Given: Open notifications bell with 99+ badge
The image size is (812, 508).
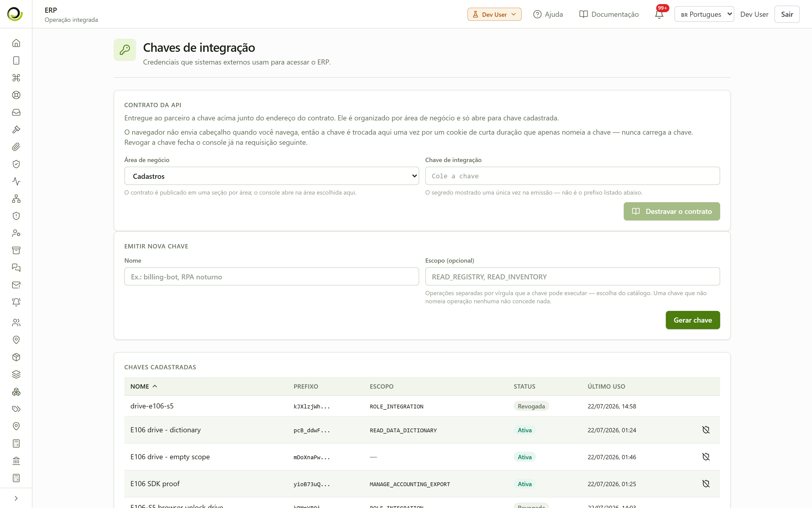Looking at the screenshot, I should coord(659,14).
